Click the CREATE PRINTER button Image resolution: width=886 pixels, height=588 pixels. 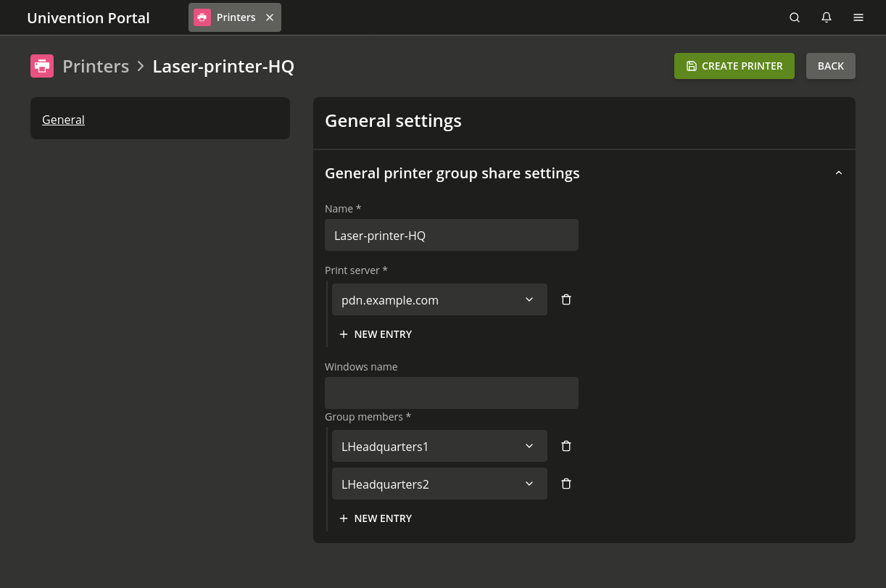pyautogui.click(x=734, y=65)
